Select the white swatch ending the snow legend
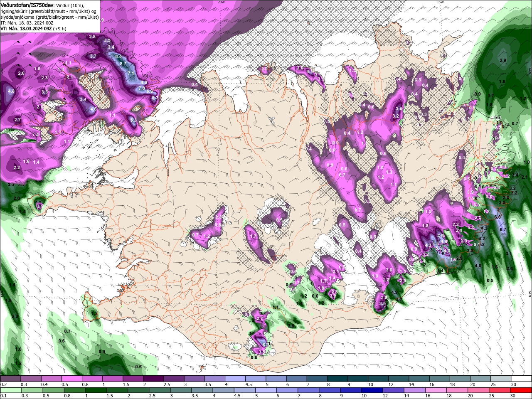The width and height of the screenshot is (532, 399). click(521, 379)
